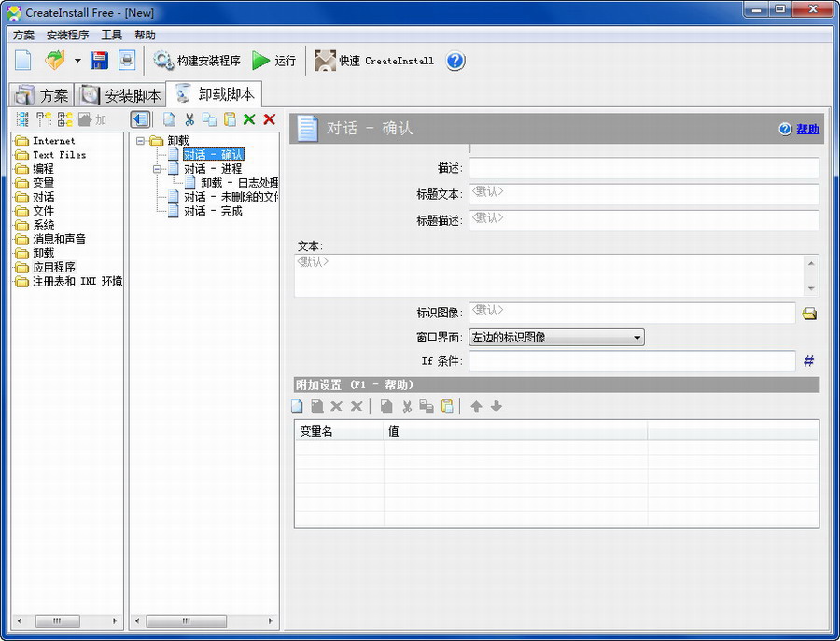The width and height of the screenshot is (840, 641).
Task: Toggle the command panel visibility arrow icon
Action: point(140,118)
